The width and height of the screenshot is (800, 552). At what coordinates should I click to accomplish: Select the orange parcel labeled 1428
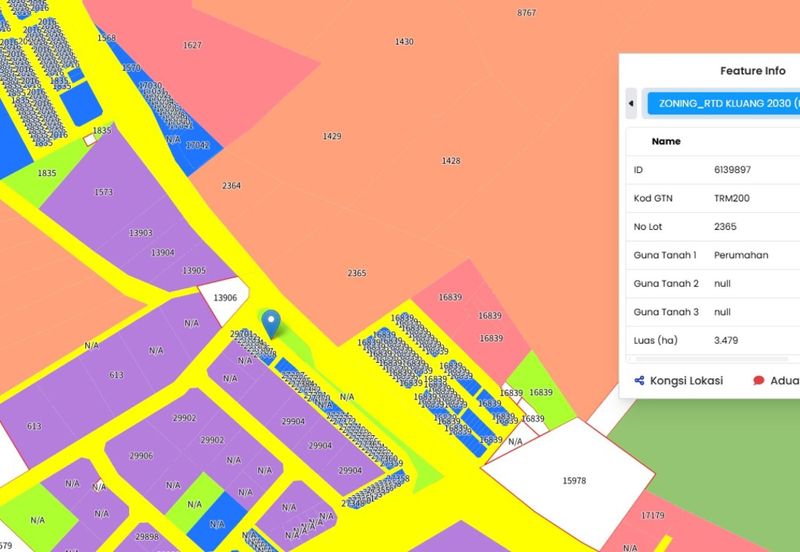tap(451, 161)
